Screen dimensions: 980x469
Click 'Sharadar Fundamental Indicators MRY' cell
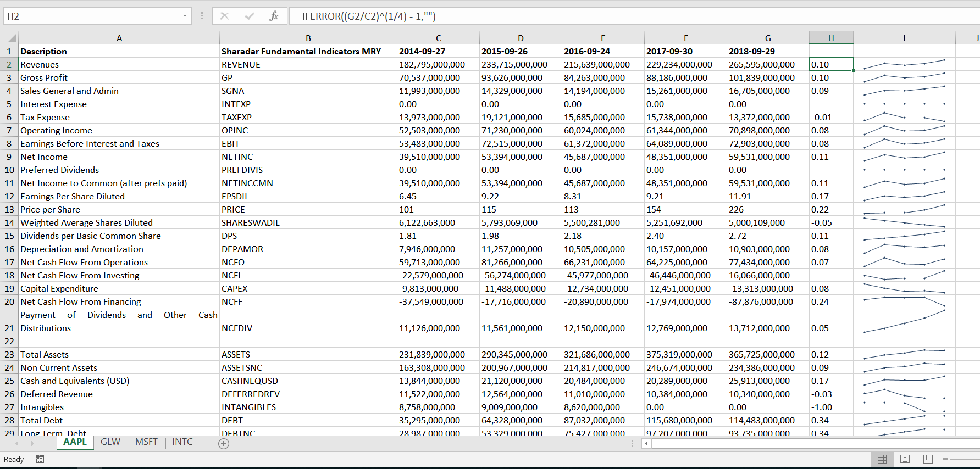click(308, 51)
